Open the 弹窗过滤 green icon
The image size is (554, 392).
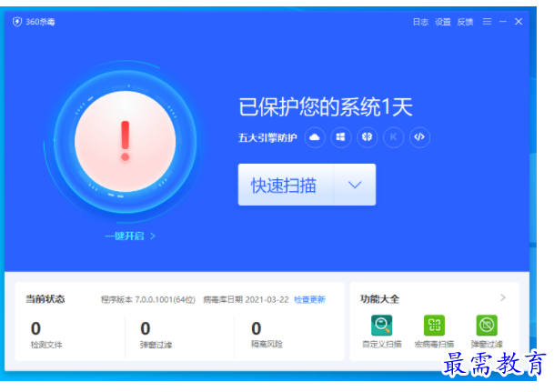487,325
